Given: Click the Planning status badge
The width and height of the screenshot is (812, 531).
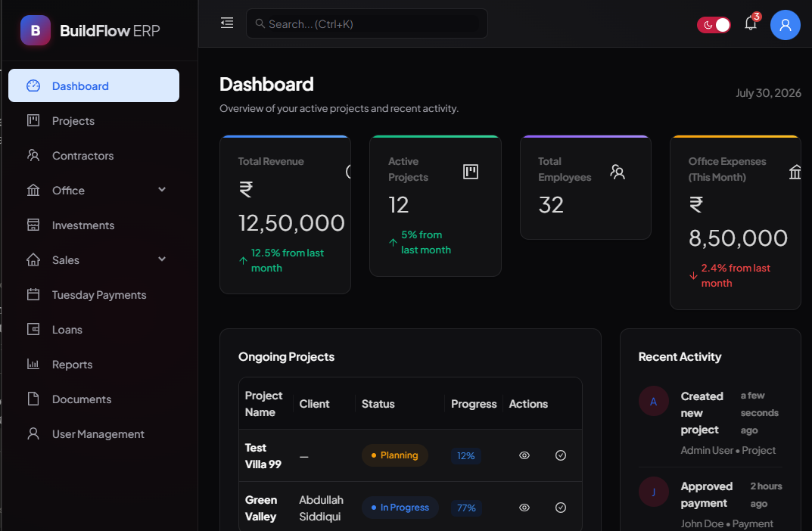Looking at the screenshot, I should click(x=394, y=455).
